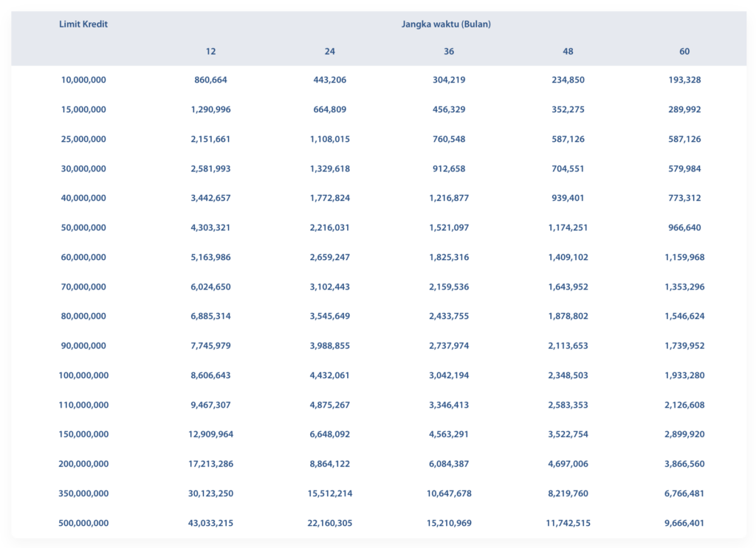Click the 860,664 installment value
The width and height of the screenshot is (756, 548).
210,80
